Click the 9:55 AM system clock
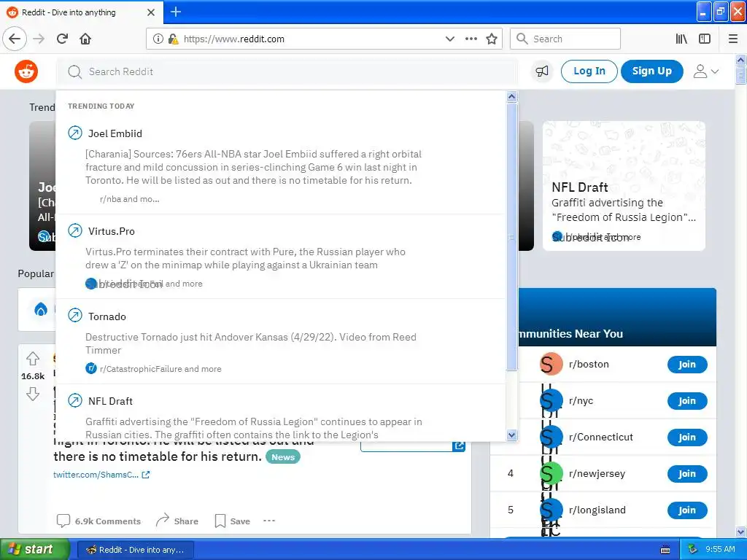 tap(720, 550)
